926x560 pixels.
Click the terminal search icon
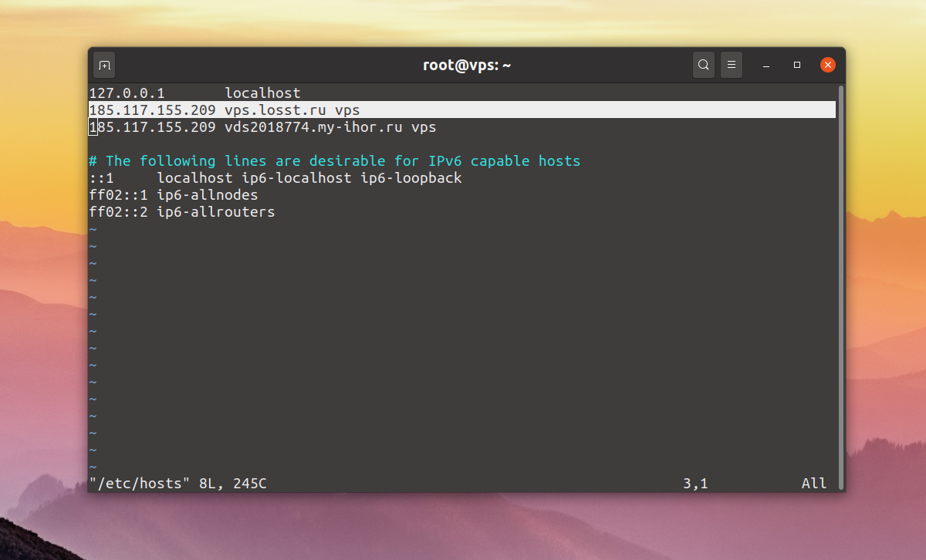[x=703, y=66]
